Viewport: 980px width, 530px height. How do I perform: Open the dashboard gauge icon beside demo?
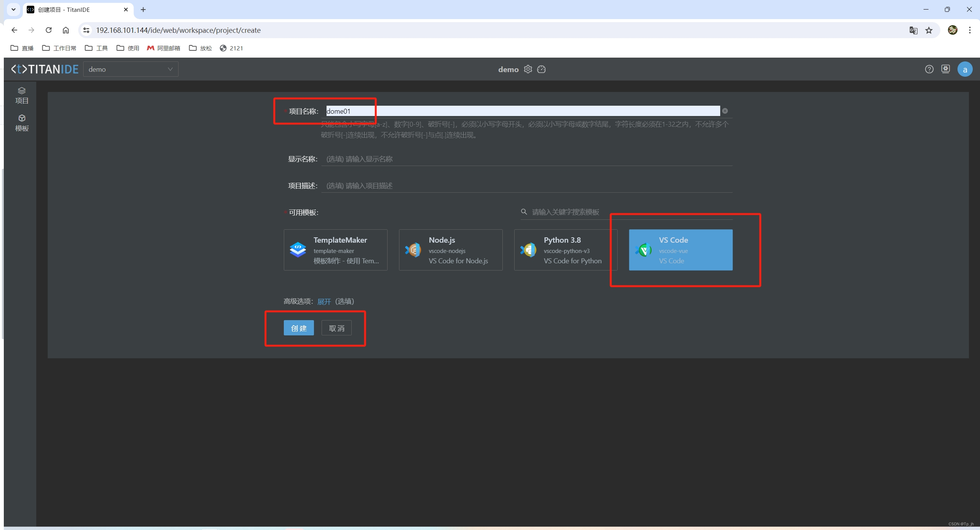point(541,69)
